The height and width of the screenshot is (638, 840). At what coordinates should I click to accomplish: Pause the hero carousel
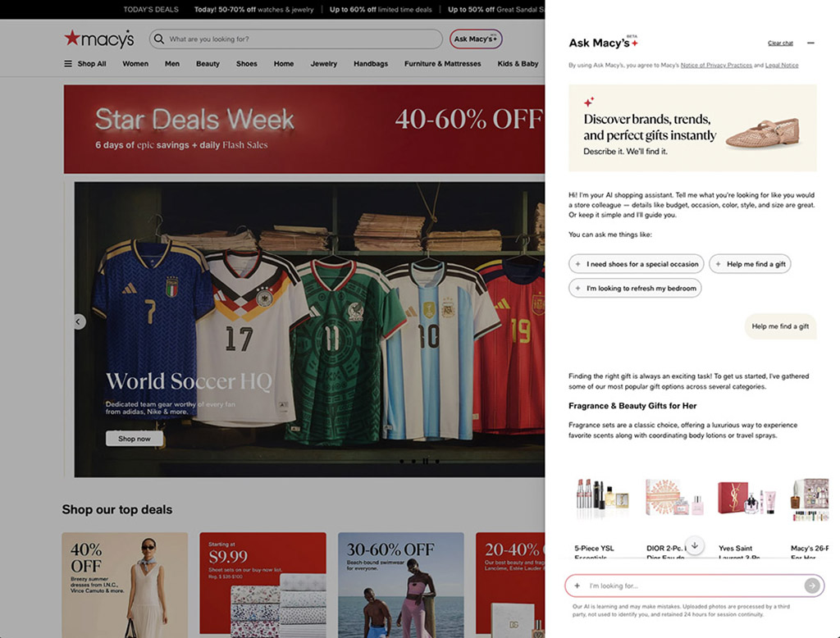coord(426,461)
